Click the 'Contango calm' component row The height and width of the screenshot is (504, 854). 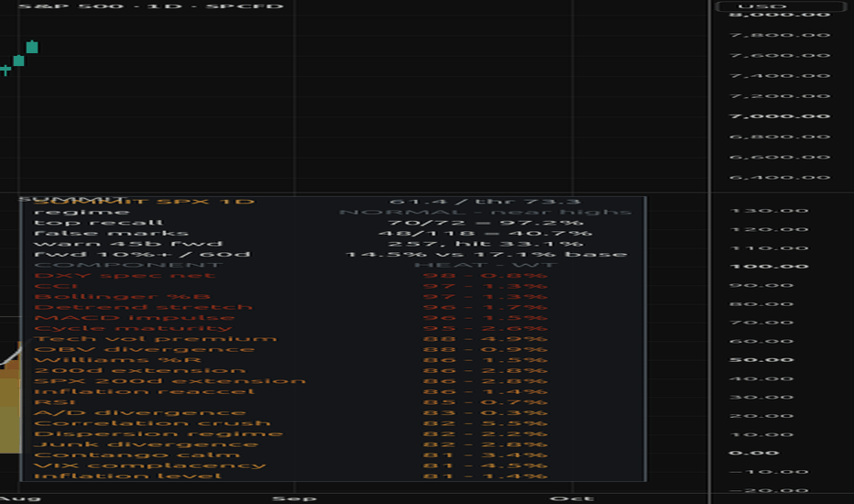pyautogui.click(x=137, y=455)
